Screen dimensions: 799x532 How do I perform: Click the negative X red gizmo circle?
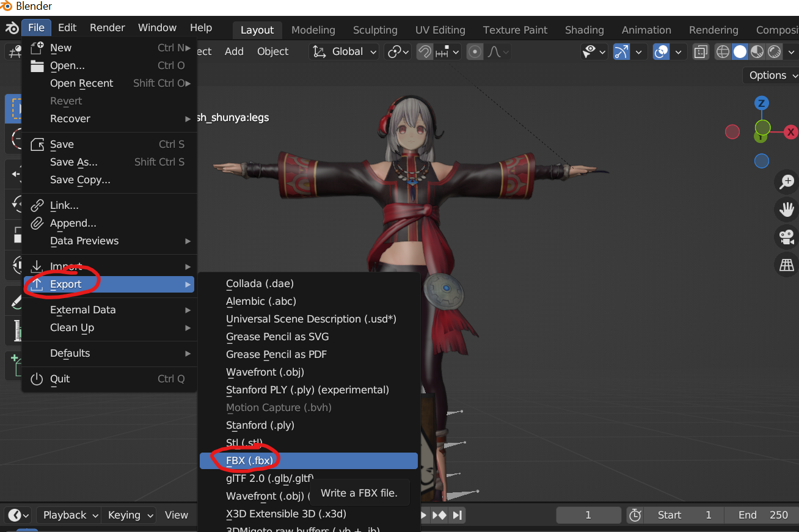(x=732, y=132)
